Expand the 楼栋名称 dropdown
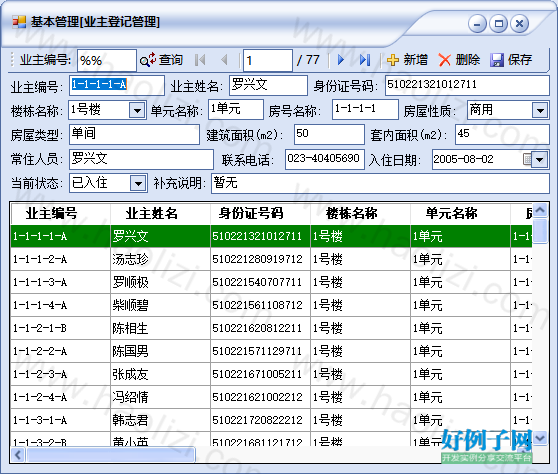558x474 pixels. [137, 110]
